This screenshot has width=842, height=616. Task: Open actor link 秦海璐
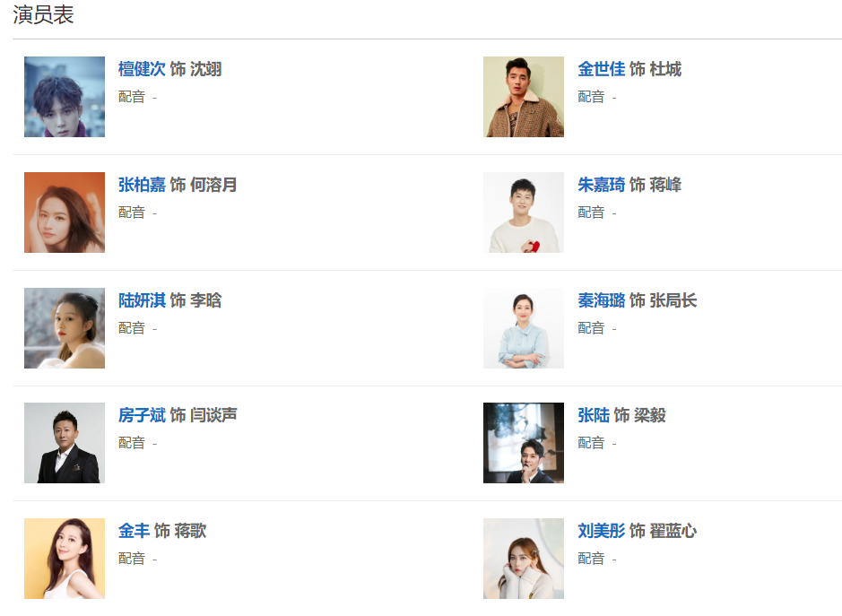(601, 301)
